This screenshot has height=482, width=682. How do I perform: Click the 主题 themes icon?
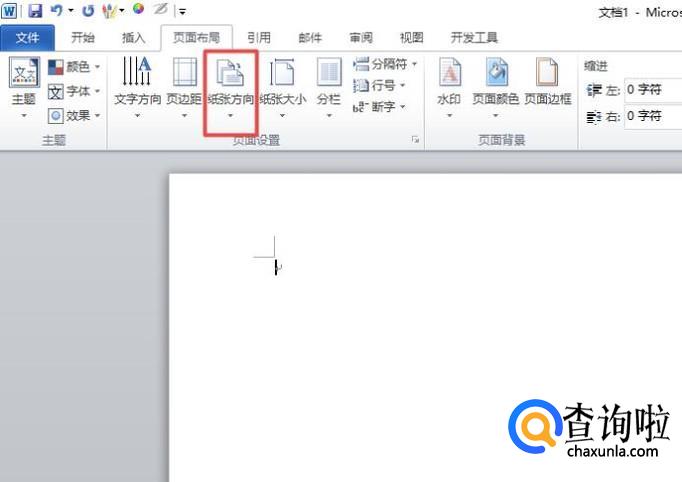click(x=24, y=72)
